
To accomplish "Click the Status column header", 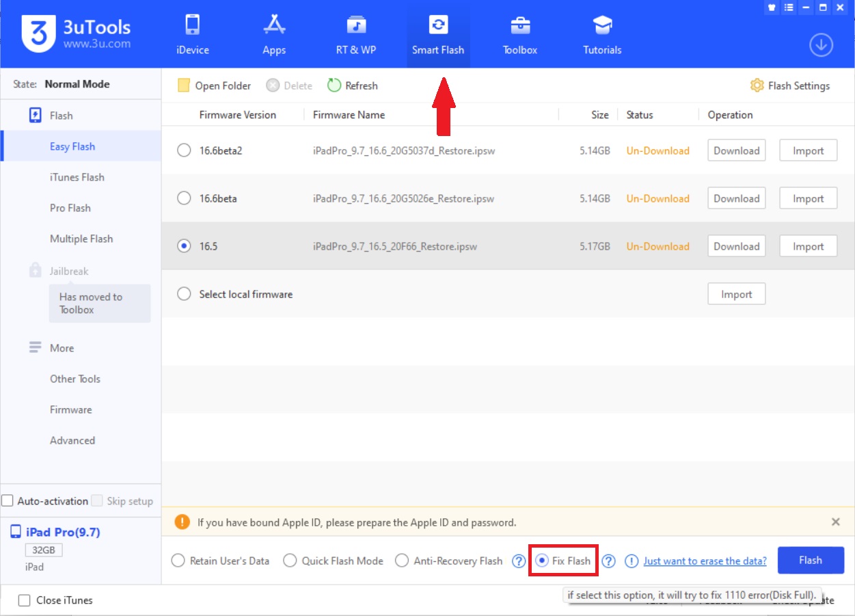I will click(x=640, y=115).
